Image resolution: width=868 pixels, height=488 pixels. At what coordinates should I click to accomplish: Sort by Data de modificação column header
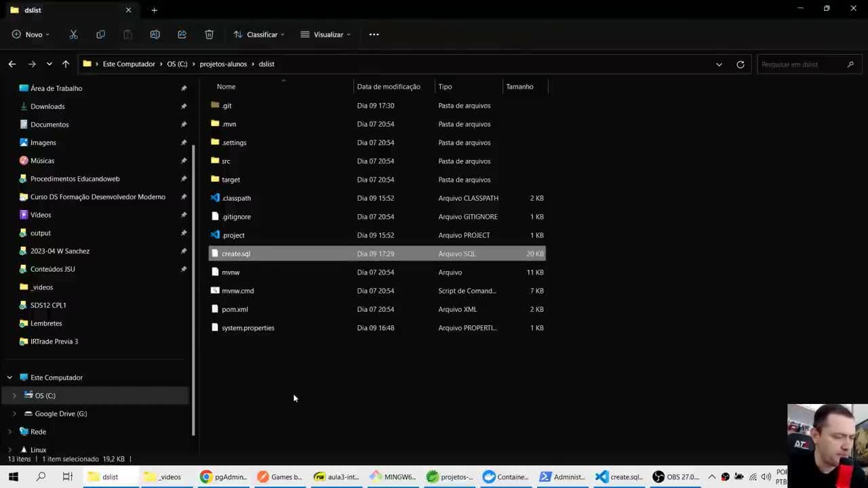click(389, 87)
